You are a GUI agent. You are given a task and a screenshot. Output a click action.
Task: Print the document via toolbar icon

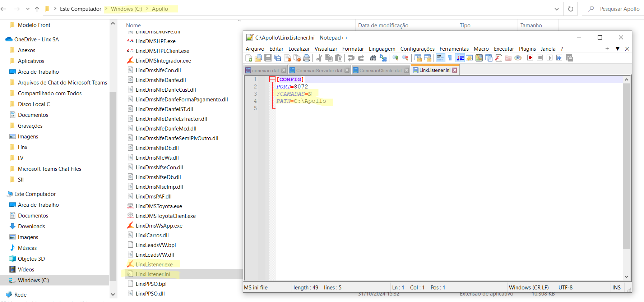click(307, 58)
